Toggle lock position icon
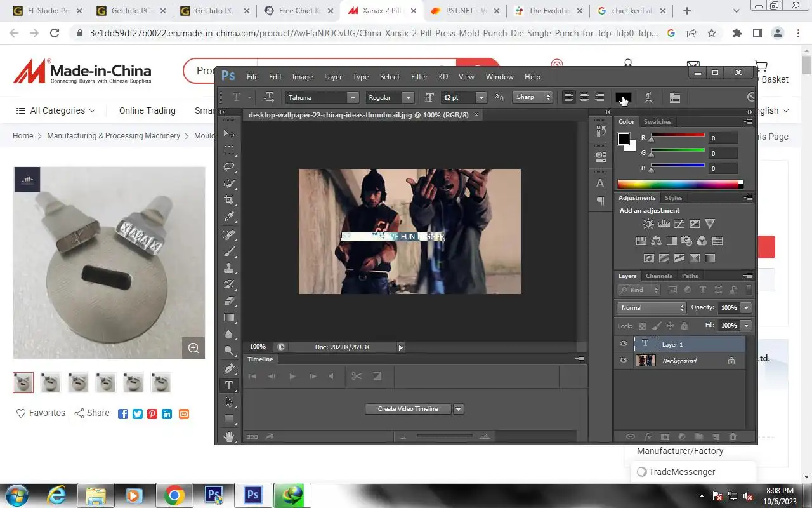Screen dimensions: 812x508 670,325
